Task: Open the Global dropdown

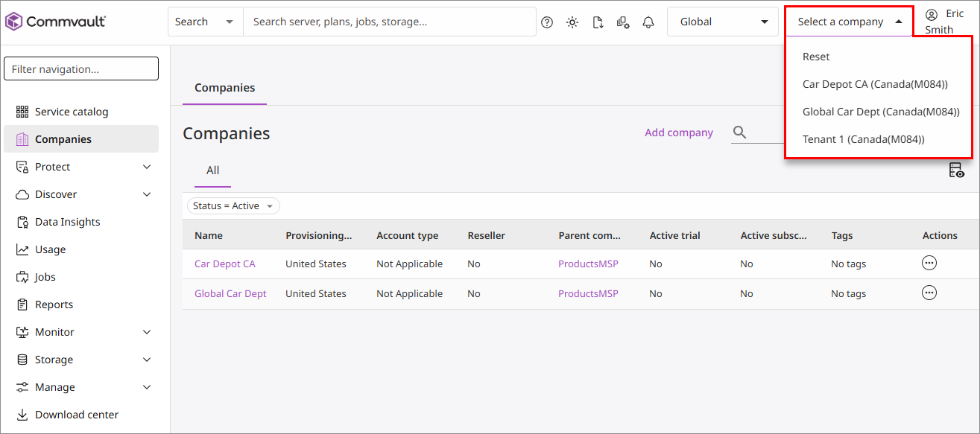Action: (x=723, y=22)
